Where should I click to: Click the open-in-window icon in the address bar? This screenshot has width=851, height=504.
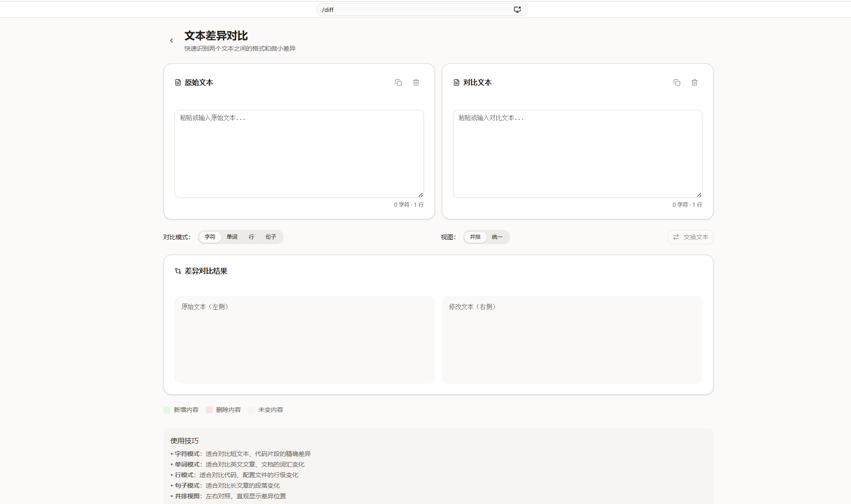517,10
